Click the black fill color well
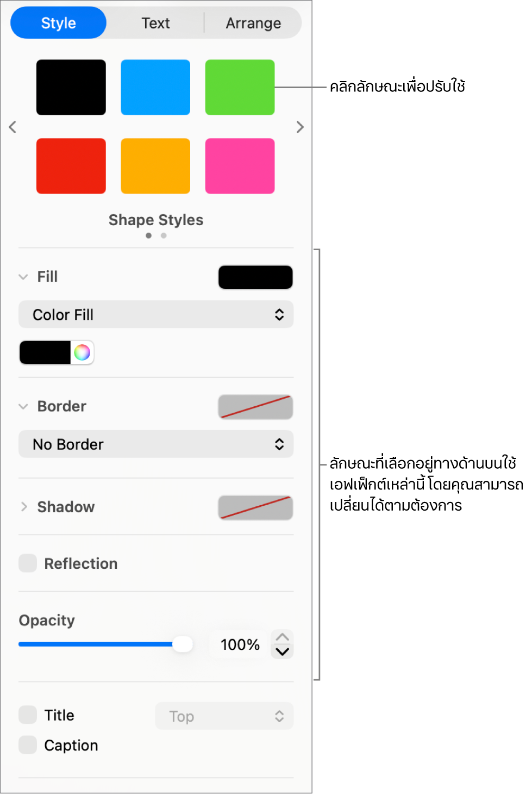Screen dimensions: 532x794 pyautogui.click(x=45, y=352)
